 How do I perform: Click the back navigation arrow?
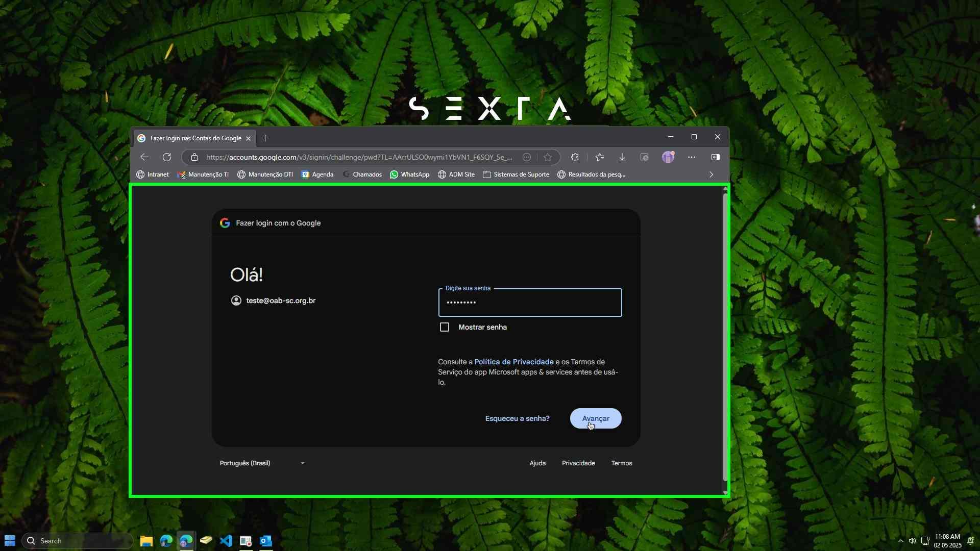coord(144,157)
